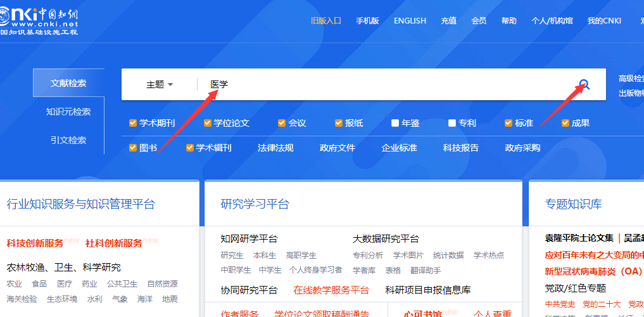
Task: Open the 知网研学平台 link
Action: click(249, 239)
